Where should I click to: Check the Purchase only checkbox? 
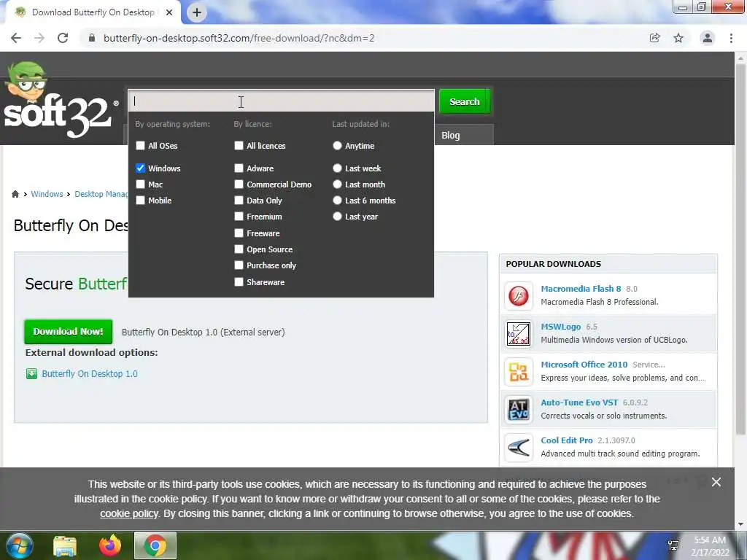pyautogui.click(x=239, y=265)
